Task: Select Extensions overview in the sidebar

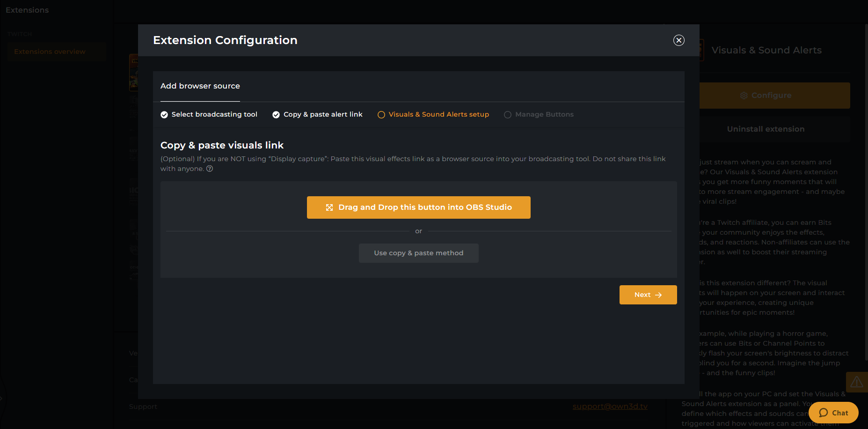Action: click(x=57, y=52)
